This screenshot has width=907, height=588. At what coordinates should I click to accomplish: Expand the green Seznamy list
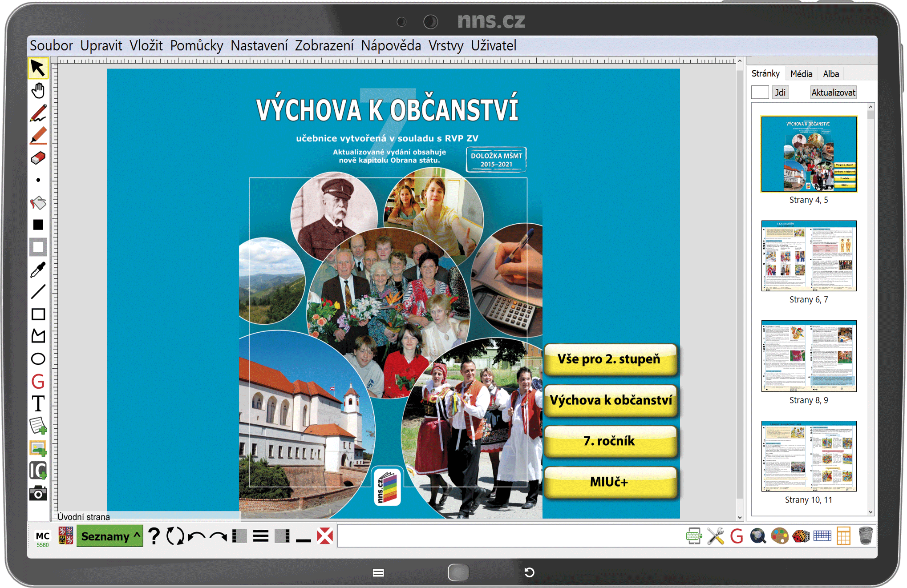point(110,536)
